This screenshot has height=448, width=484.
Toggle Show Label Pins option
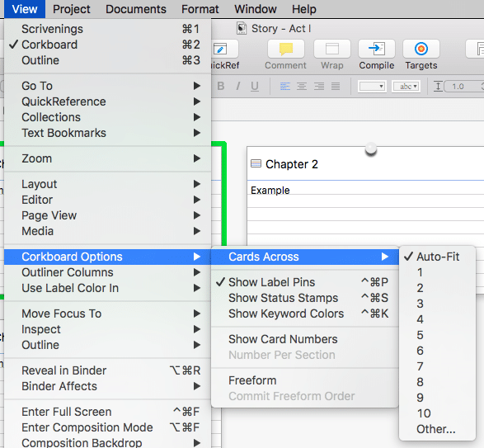tap(305, 282)
